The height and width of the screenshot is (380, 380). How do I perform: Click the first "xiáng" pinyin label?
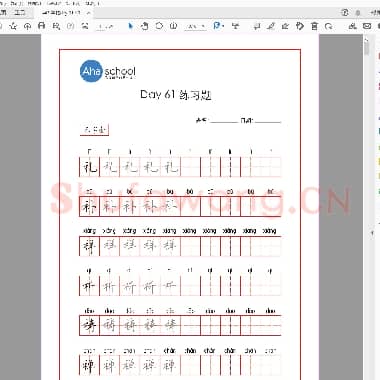pos(89,231)
